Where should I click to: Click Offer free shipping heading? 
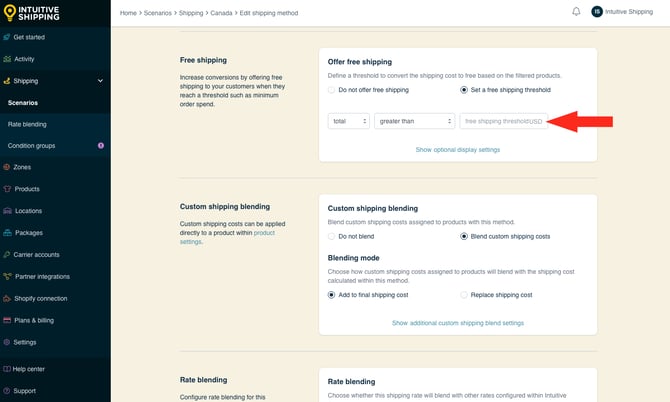click(360, 62)
